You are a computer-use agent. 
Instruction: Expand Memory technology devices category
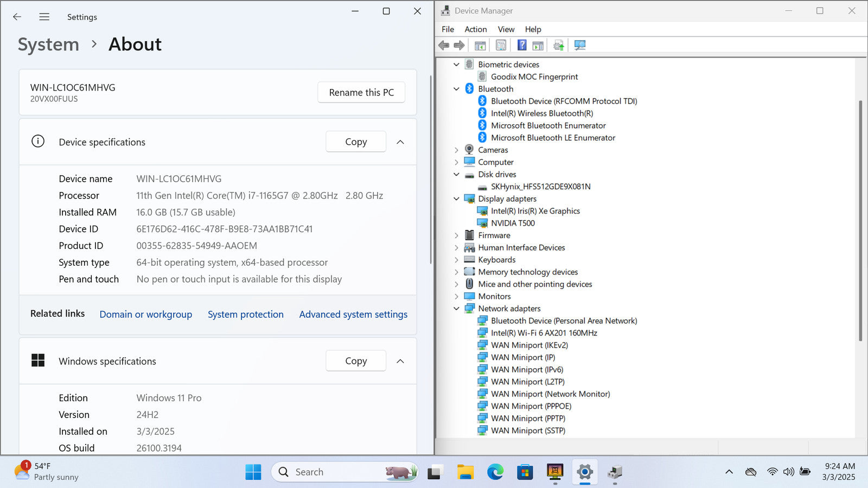pos(456,272)
